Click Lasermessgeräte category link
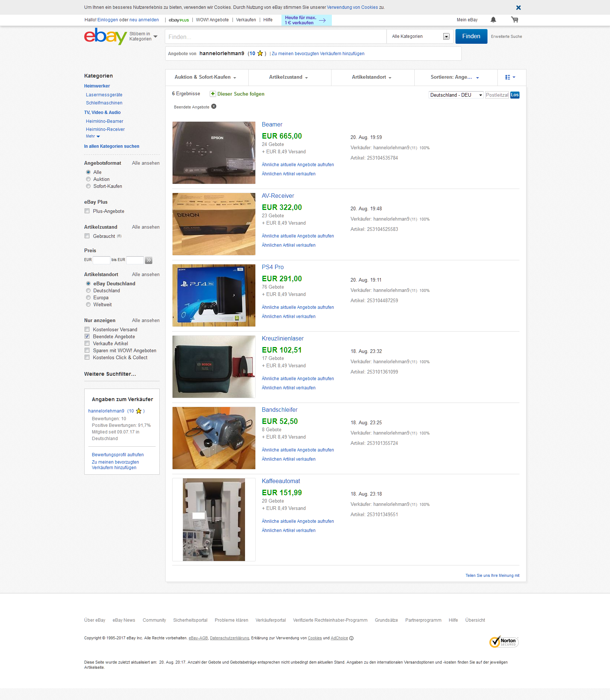Screen dimensions: 610x700 coord(104,95)
